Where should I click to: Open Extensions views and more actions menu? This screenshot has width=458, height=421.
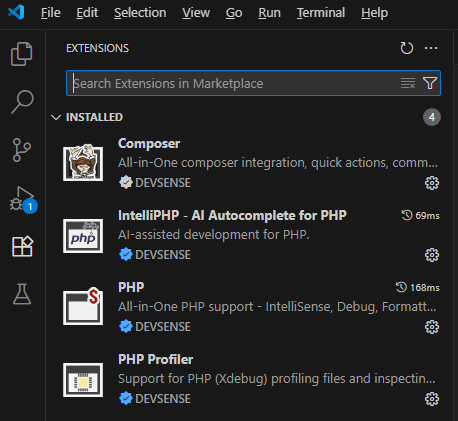pyautogui.click(x=431, y=48)
